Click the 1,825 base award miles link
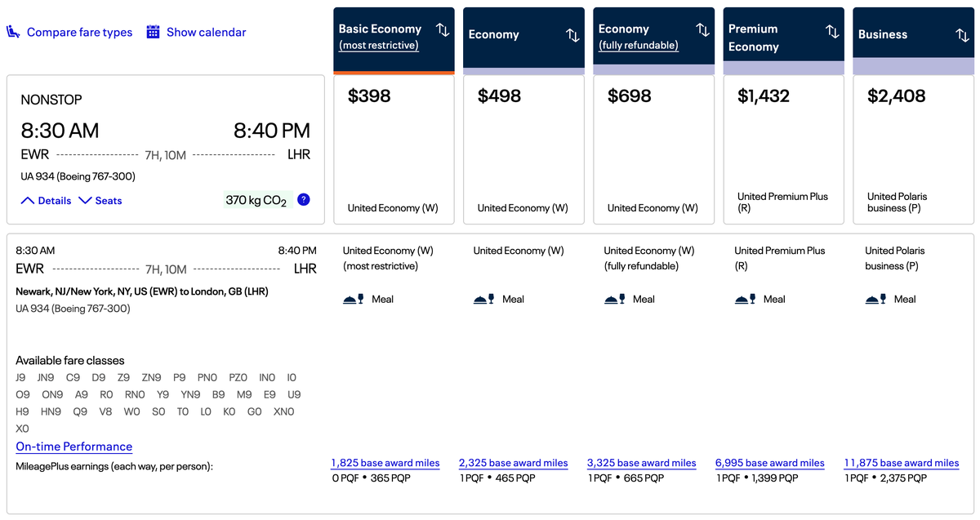980x520 pixels. click(x=385, y=463)
